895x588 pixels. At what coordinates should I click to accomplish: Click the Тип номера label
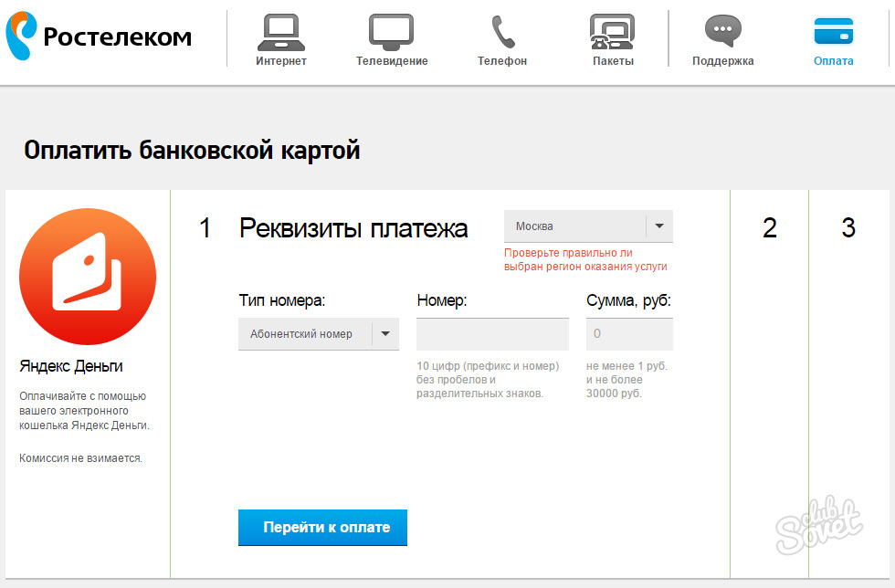(282, 301)
